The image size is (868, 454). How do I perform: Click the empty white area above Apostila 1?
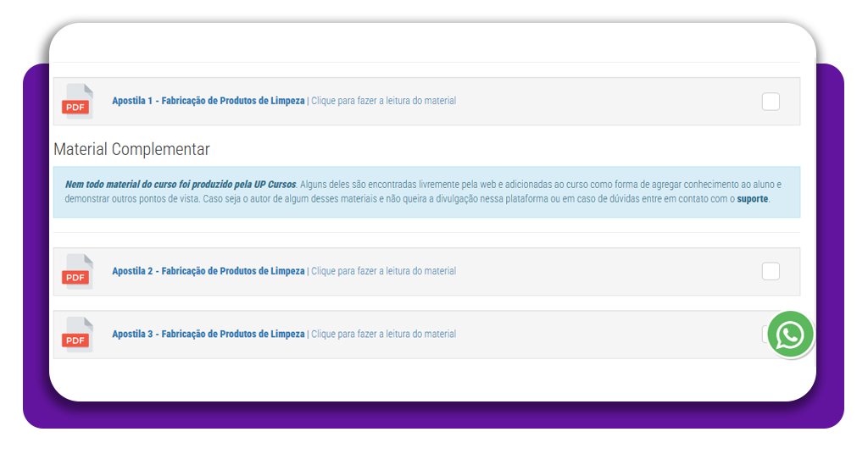tap(424, 44)
